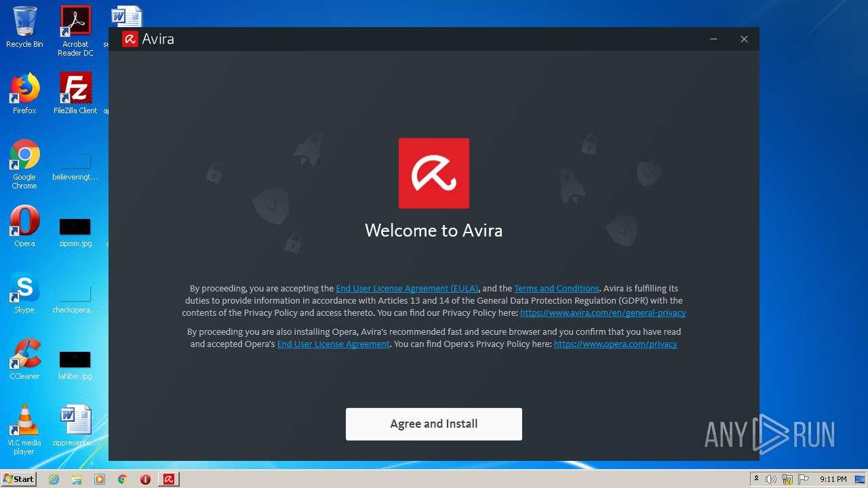Open the network tray icon
Screen dimensions: 868x488
tap(787, 479)
